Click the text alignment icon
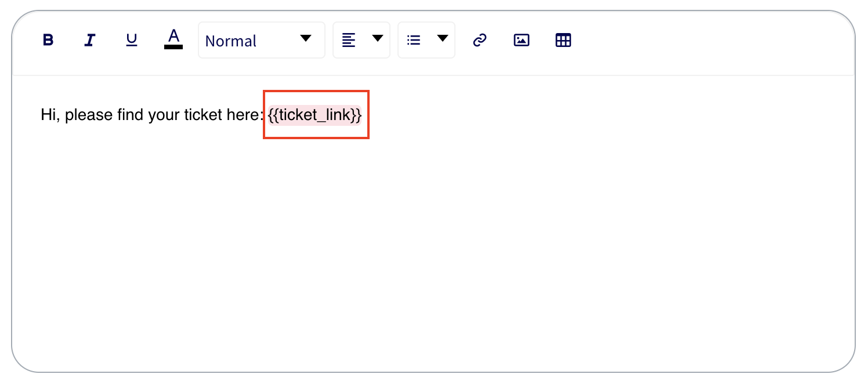Viewport: 868px width, 392px height. [x=348, y=40]
